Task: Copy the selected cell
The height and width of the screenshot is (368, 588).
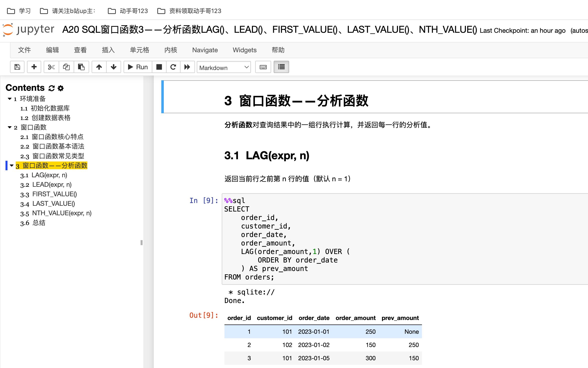Action: 66,67
